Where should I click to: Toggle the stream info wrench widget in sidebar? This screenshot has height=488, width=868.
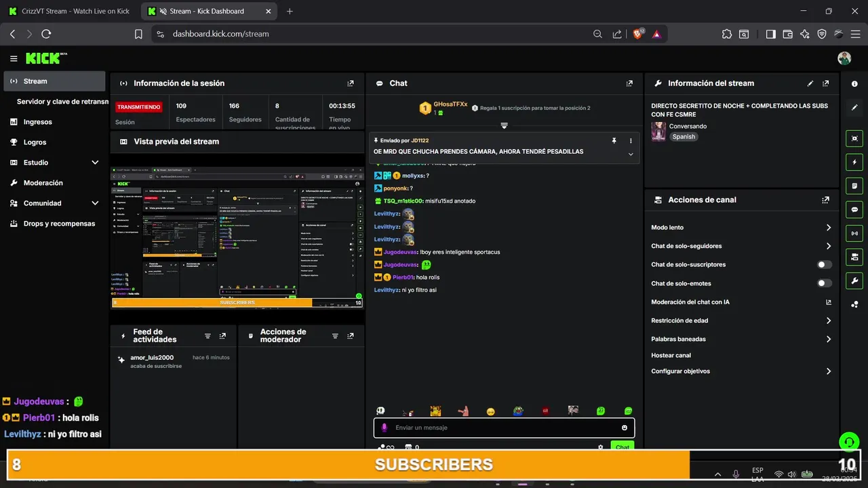[854, 281]
